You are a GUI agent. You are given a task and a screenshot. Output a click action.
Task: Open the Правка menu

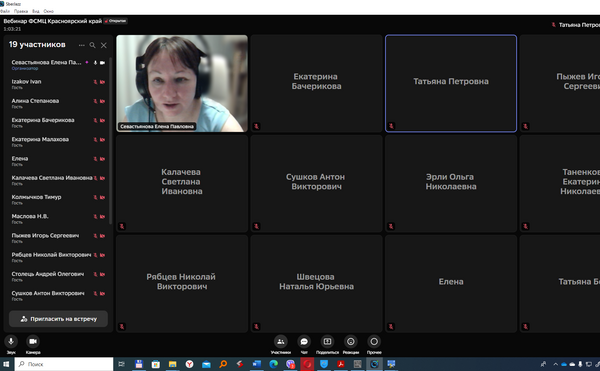click(21, 11)
